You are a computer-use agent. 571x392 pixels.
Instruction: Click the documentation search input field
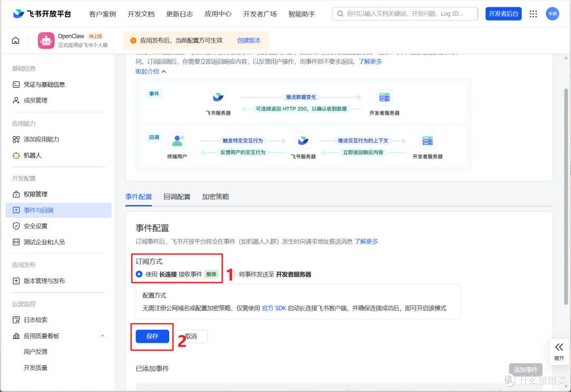(x=405, y=14)
